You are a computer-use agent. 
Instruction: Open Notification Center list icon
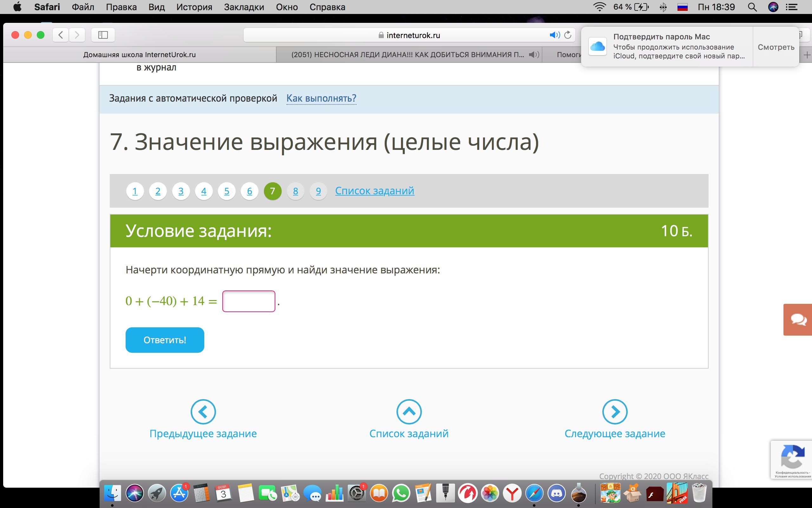[x=792, y=7]
